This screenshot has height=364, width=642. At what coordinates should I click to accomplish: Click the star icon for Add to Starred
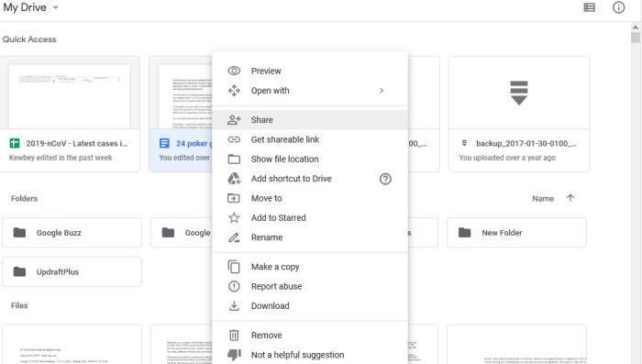(x=234, y=218)
